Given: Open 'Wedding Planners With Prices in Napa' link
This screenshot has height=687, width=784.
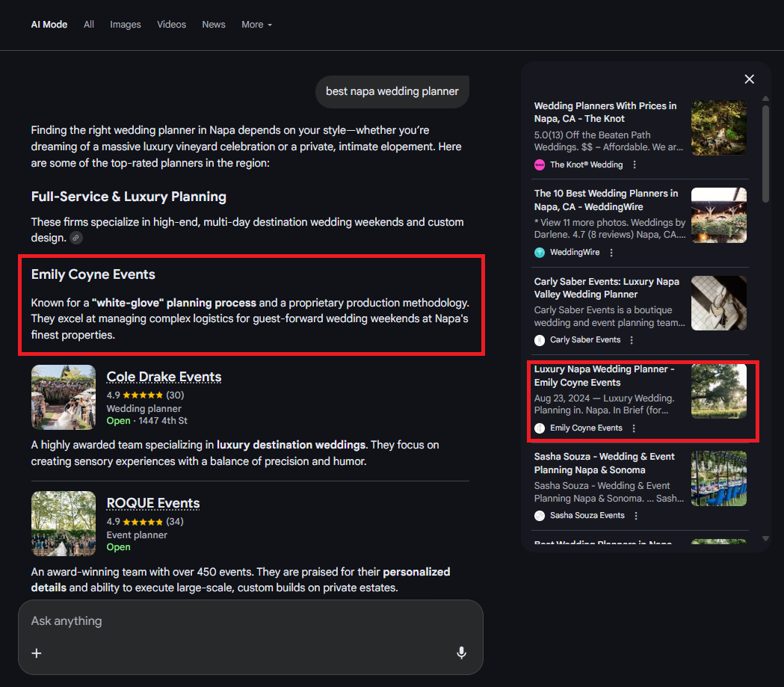Looking at the screenshot, I should (x=605, y=112).
